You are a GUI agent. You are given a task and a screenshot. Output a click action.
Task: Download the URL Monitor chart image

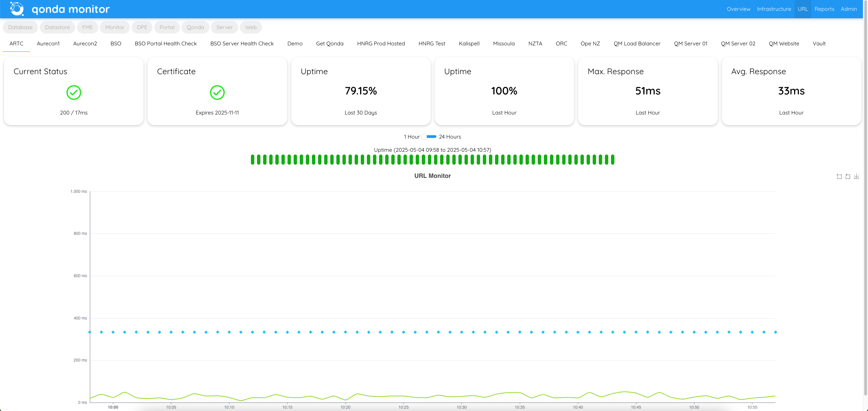856,176
